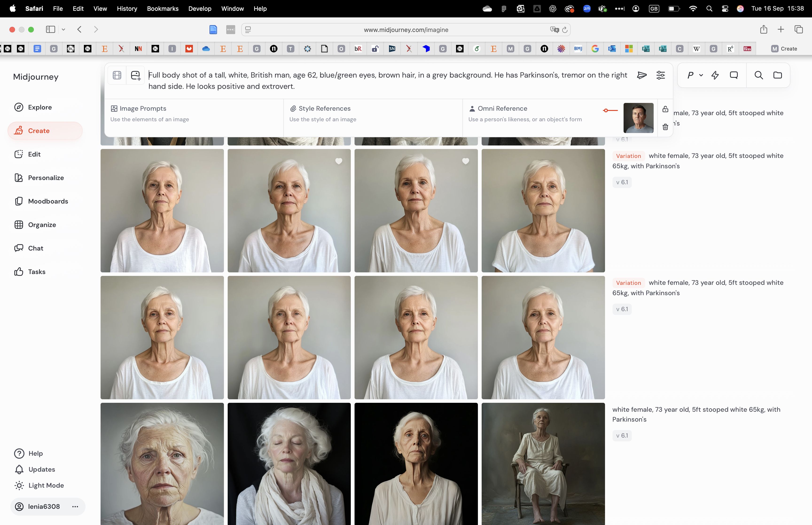
Task: Open the Bookmarks menu in menu bar
Action: tap(163, 8)
